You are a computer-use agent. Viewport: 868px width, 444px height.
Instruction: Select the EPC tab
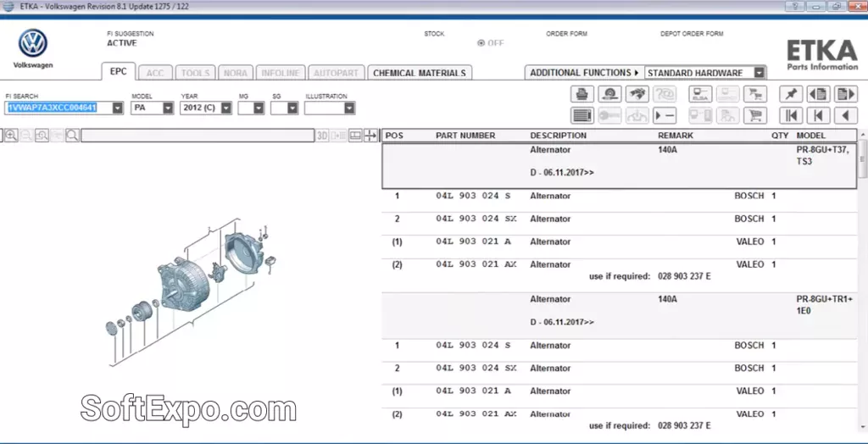click(119, 72)
